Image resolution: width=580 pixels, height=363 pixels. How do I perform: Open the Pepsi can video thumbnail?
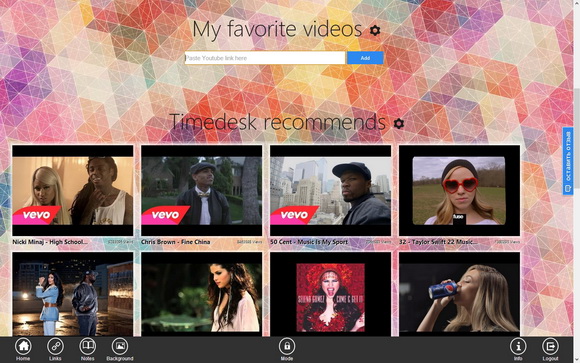coord(459,295)
